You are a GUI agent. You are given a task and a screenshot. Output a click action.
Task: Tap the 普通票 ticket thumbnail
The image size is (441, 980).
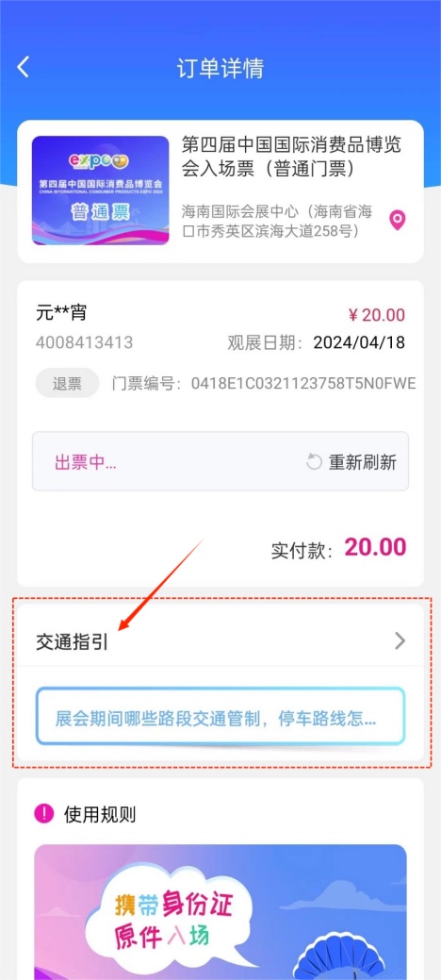(101, 191)
